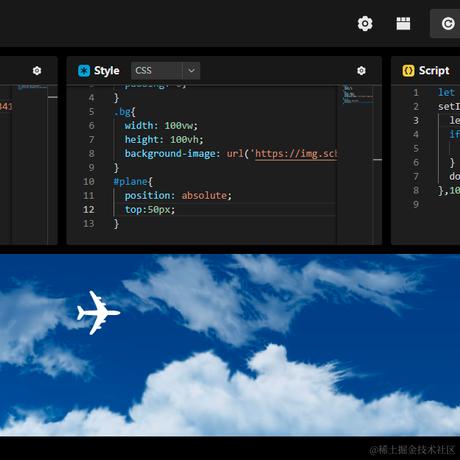
Task: Click the layout switch icon in the top bar
Action: coord(403,24)
